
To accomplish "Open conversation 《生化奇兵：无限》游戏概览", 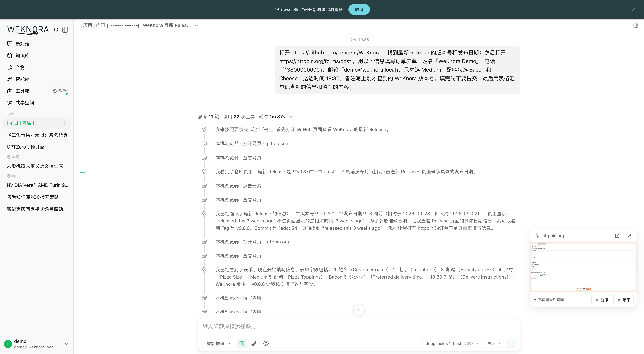I will click(x=37, y=135).
